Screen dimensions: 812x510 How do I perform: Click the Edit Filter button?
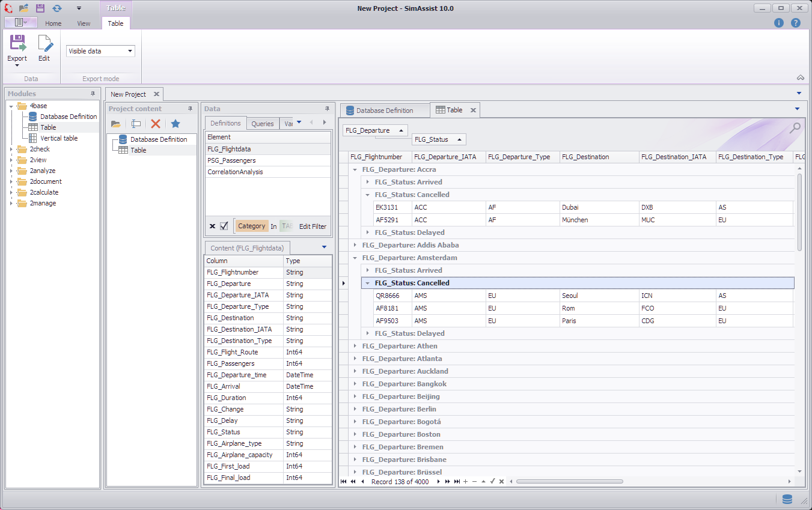[312, 226]
